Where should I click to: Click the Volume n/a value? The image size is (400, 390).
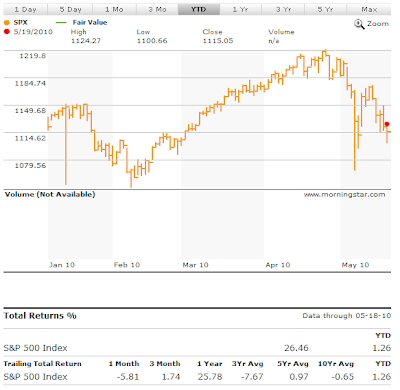pyautogui.click(x=274, y=41)
